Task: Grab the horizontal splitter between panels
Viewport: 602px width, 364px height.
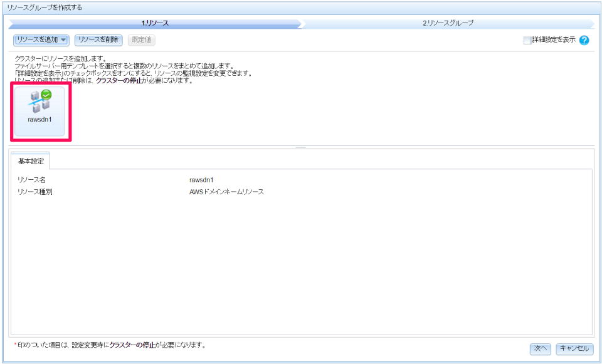Action: pos(301,147)
